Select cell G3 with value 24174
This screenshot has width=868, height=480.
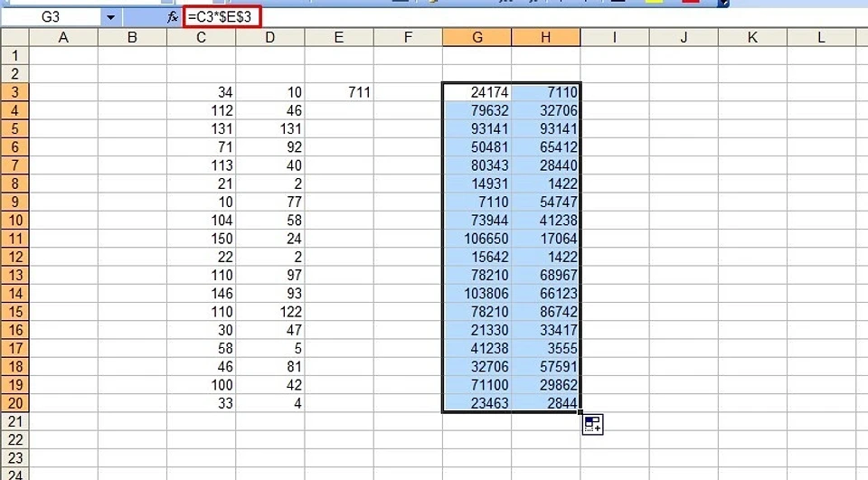[x=476, y=92]
